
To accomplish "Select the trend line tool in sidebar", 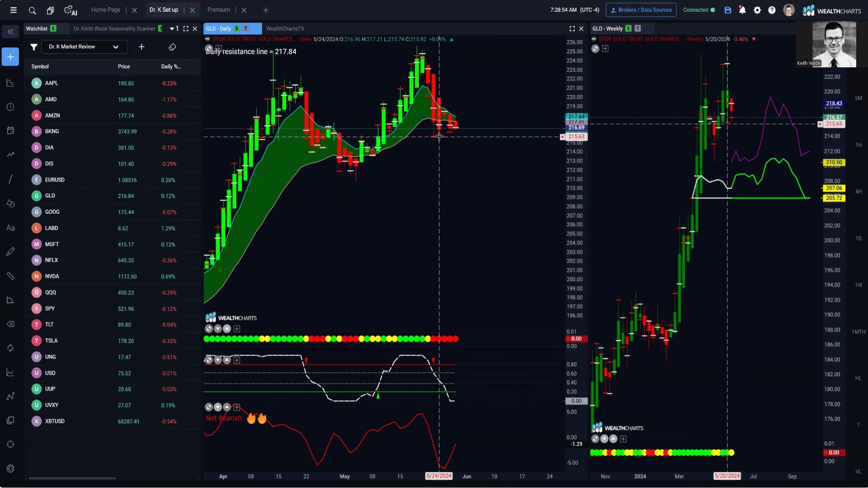I will tap(10, 179).
